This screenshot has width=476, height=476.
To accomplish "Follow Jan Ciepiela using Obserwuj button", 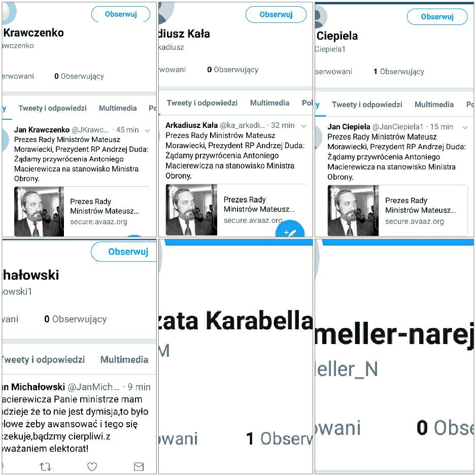I will click(x=437, y=17).
